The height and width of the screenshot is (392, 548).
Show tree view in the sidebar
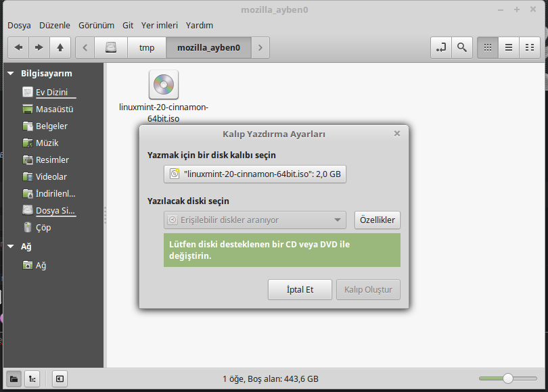click(32, 378)
